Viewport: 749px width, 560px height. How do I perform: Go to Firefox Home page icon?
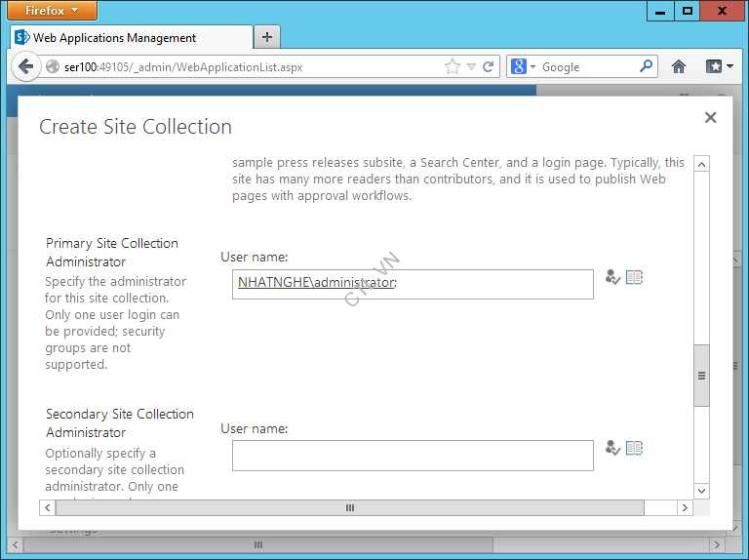(x=679, y=67)
